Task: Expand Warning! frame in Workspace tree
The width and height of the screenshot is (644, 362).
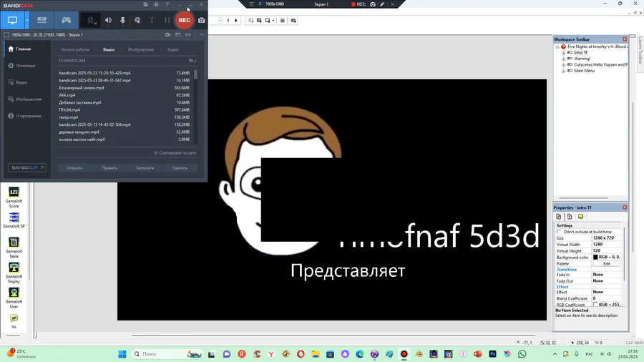Action: [564, 59]
